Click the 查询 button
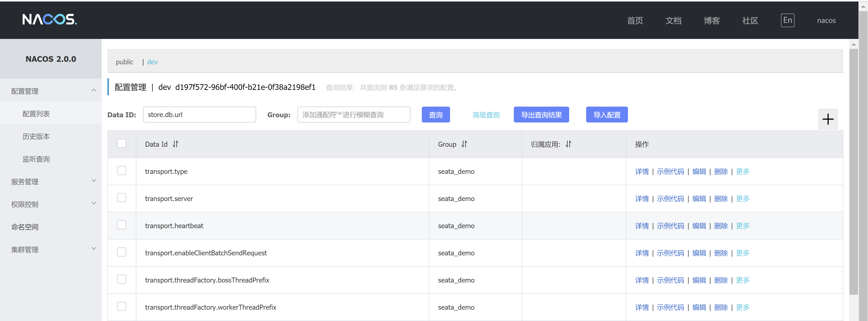 (x=436, y=114)
